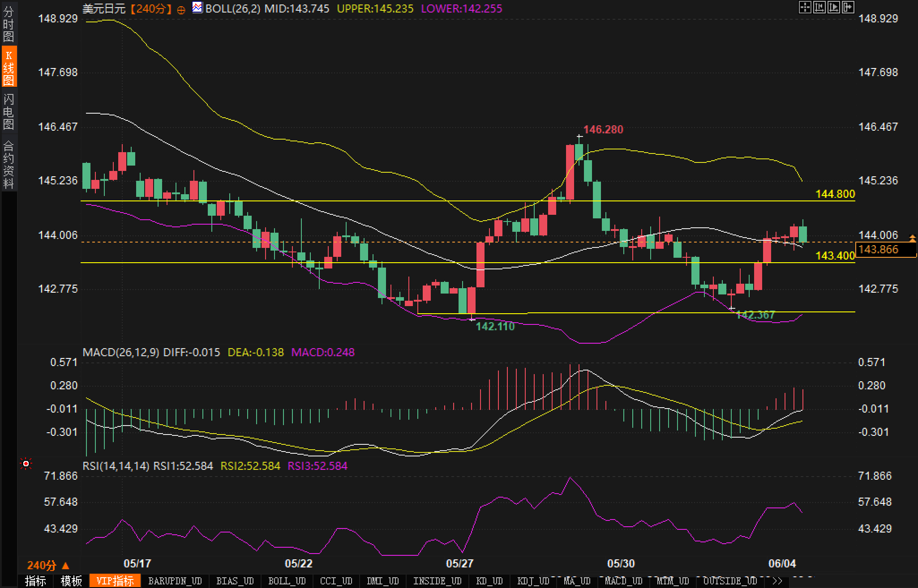This screenshot has width=918, height=588.
Task: Apply the MACD_UD indicator
Action: (x=623, y=581)
